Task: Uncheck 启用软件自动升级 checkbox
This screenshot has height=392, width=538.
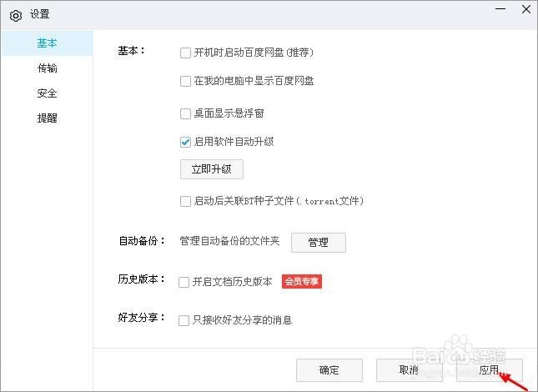Action: point(185,142)
